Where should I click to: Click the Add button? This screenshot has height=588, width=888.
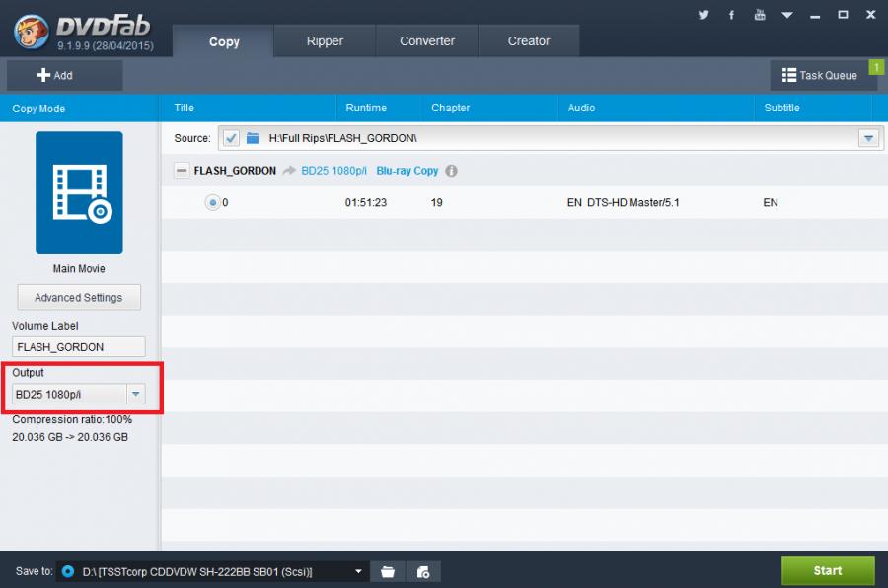click(64, 75)
